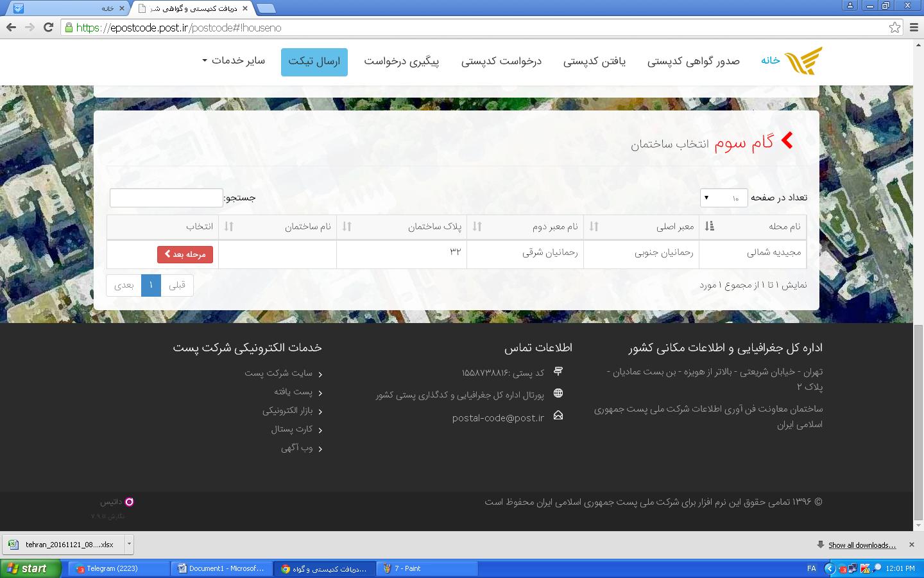Open the tehran xlsx download arrow menu
The width and height of the screenshot is (924, 578).
pos(129,544)
